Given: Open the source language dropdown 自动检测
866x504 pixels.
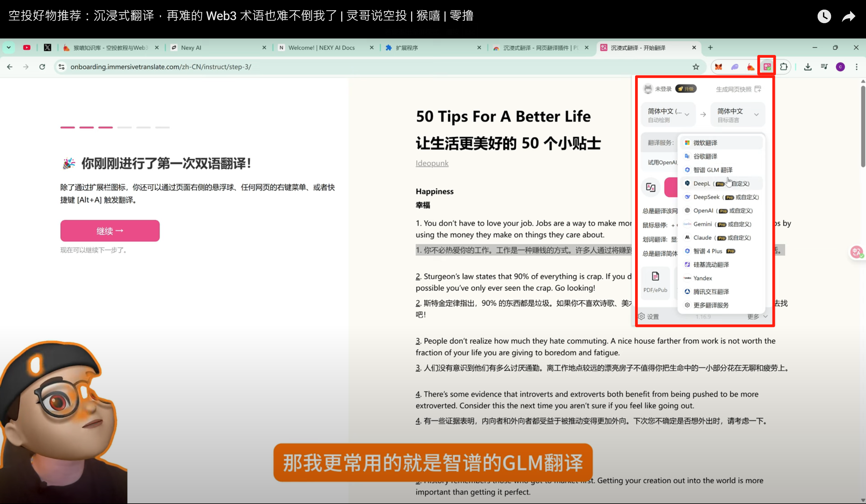Looking at the screenshot, I should tap(668, 115).
